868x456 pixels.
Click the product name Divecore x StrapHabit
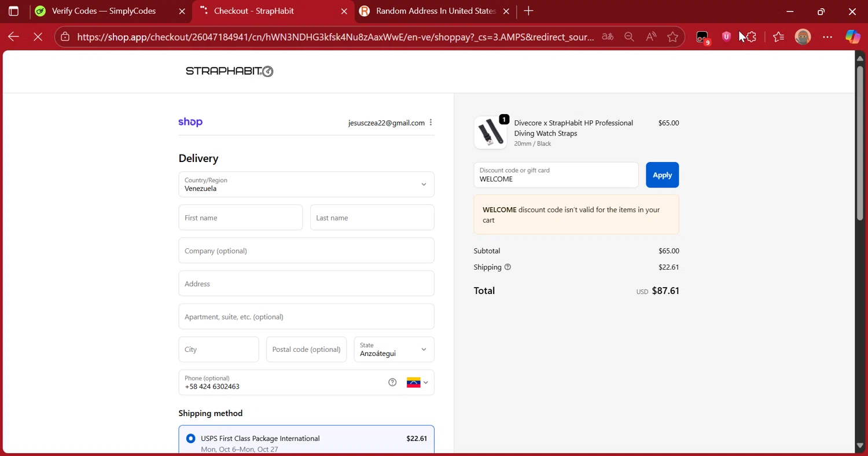point(573,128)
